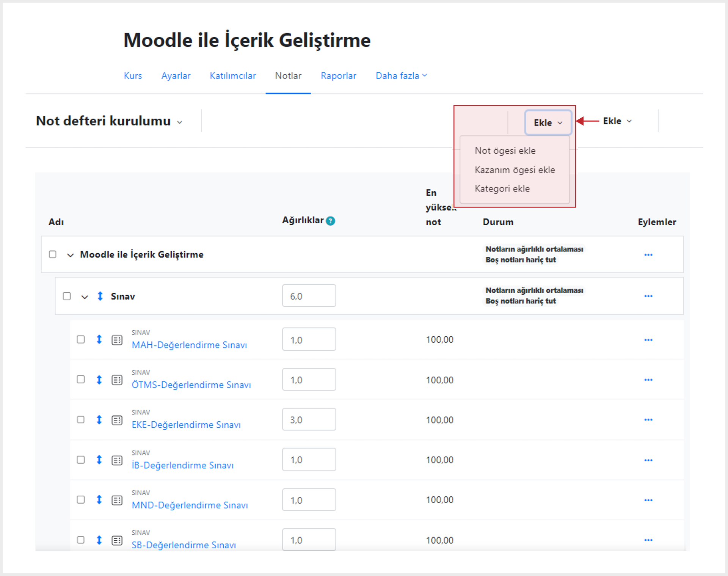Select the MND-Değerlendirme Sınavı checkbox
Image resolution: width=728 pixels, height=576 pixels.
[81, 500]
